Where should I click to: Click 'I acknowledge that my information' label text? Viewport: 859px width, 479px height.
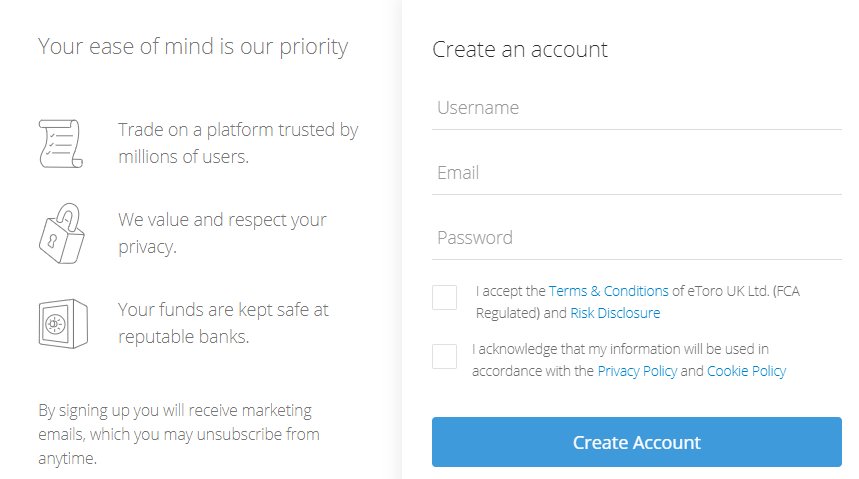click(x=621, y=349)
